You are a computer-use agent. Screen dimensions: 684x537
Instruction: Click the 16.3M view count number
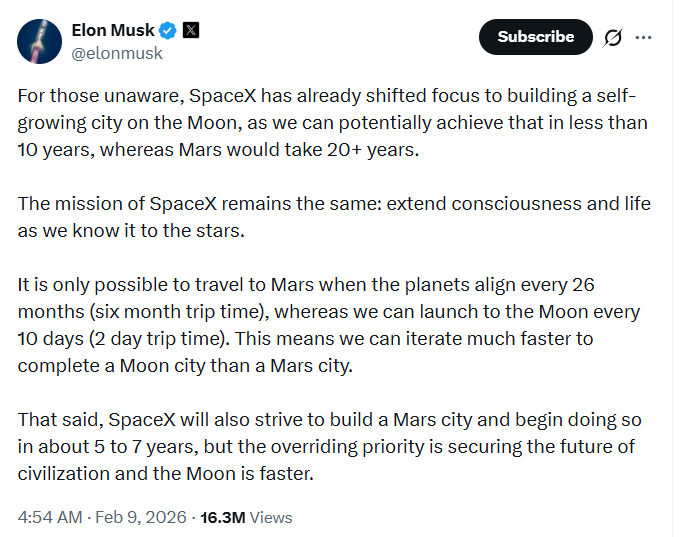click(x=224, y=517)
